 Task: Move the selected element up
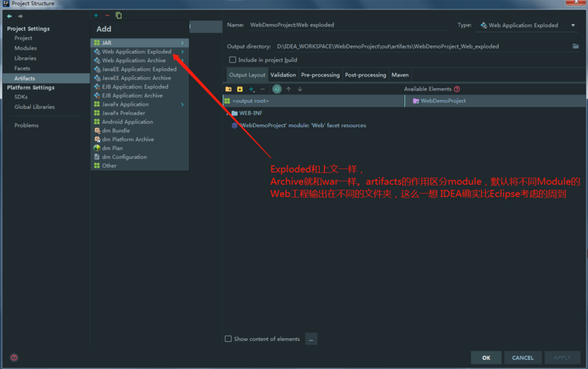288,89
